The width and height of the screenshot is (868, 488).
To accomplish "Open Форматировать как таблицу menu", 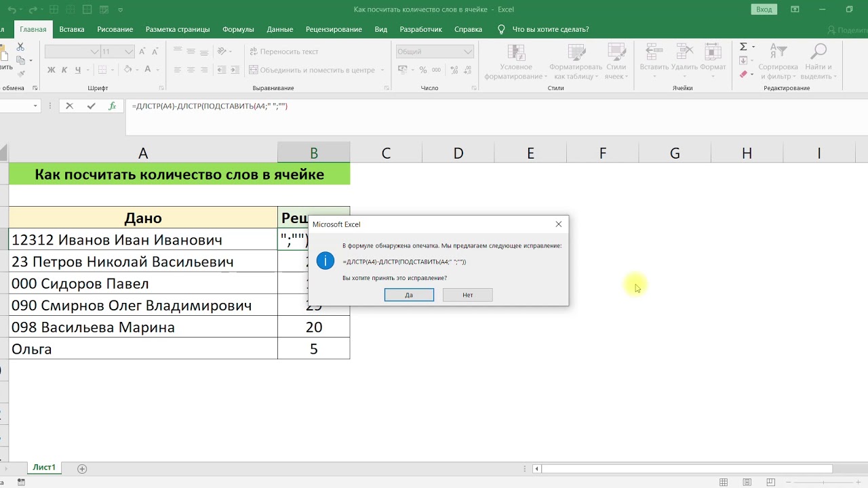I will coord(576,62).
